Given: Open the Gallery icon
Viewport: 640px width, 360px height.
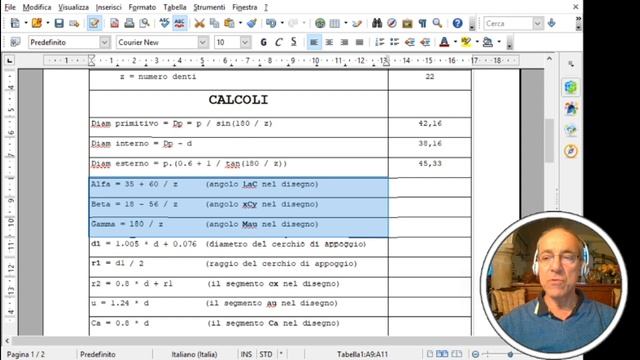Looking at the screenshot, I should (x=407, y=23).
